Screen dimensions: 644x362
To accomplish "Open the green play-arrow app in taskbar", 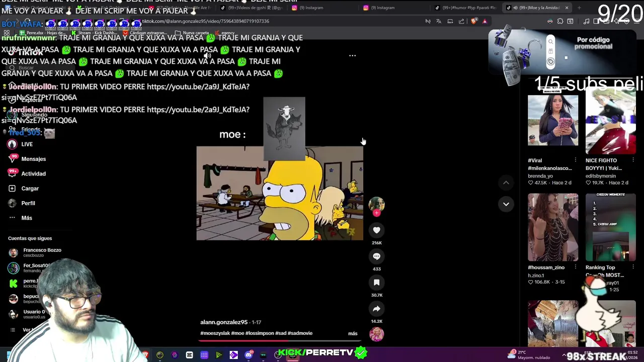I will coord(219,355).
